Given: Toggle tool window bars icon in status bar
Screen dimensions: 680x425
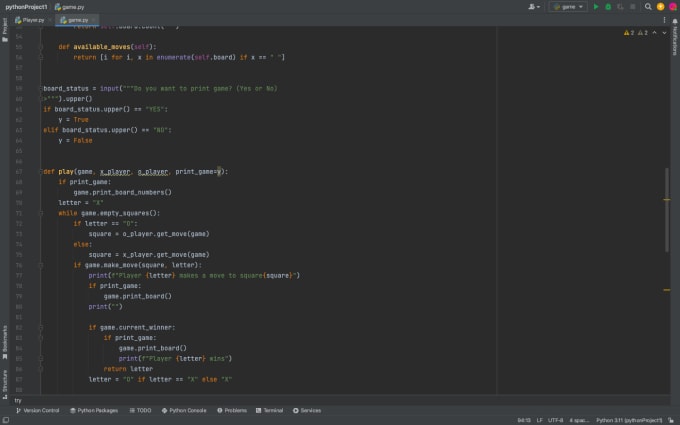Looking at the screenshot, I should [x=6, y=420].
